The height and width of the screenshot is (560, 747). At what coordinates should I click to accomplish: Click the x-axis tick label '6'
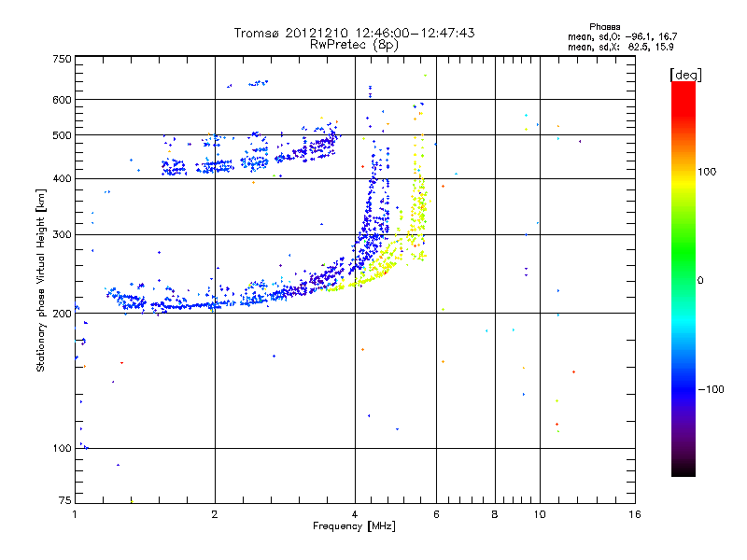click(x=436, y=514)
